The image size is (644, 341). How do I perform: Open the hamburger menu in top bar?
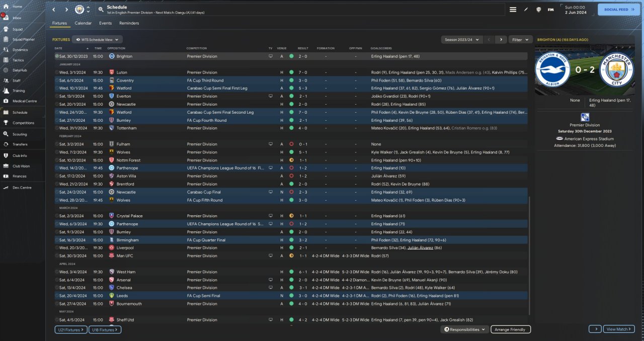click(x=513, y=10)
